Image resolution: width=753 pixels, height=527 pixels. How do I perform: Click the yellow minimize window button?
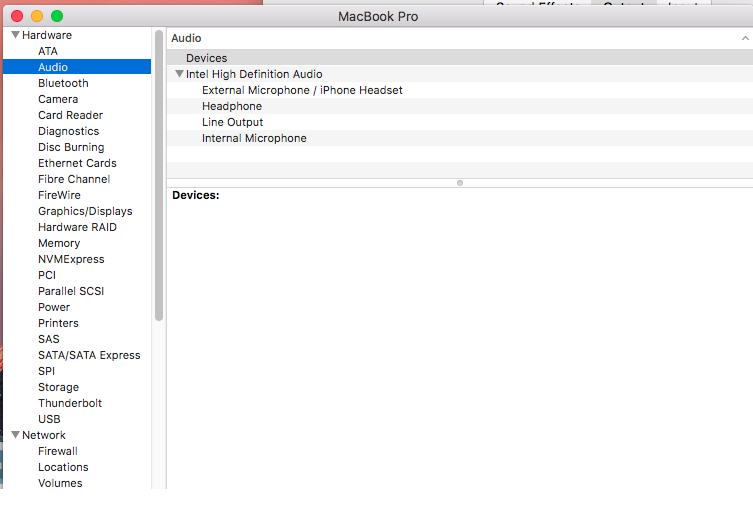click(37, 16)
